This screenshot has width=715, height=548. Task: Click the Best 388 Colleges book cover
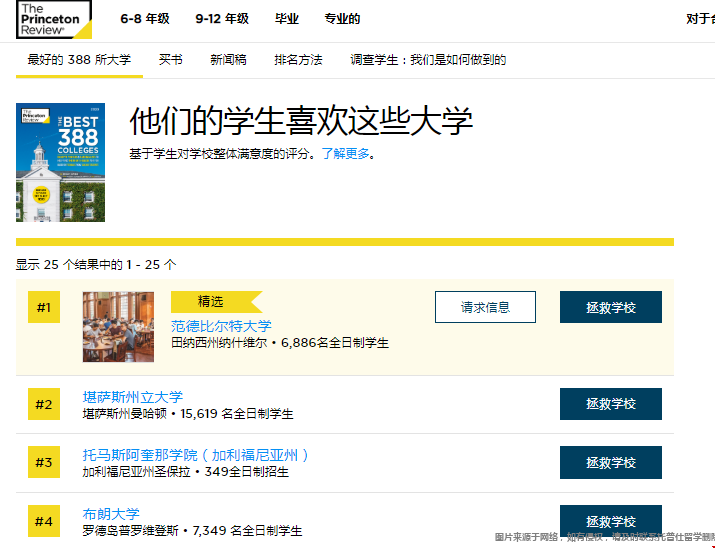pos(61,162)
